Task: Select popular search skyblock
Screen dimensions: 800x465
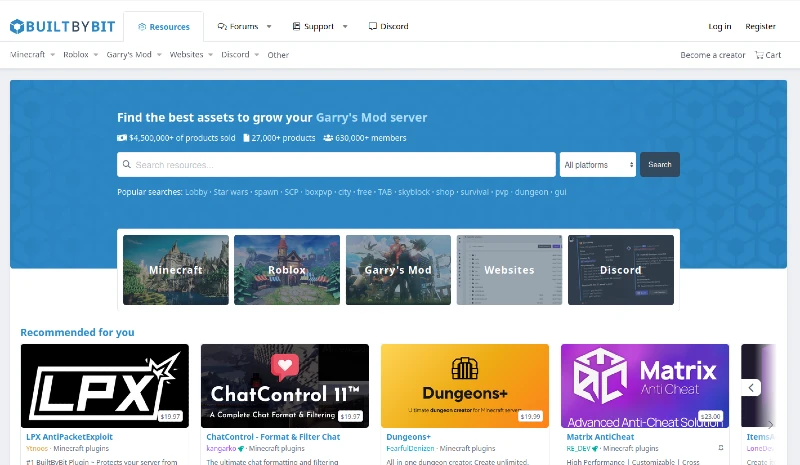Action: (414, 192)
